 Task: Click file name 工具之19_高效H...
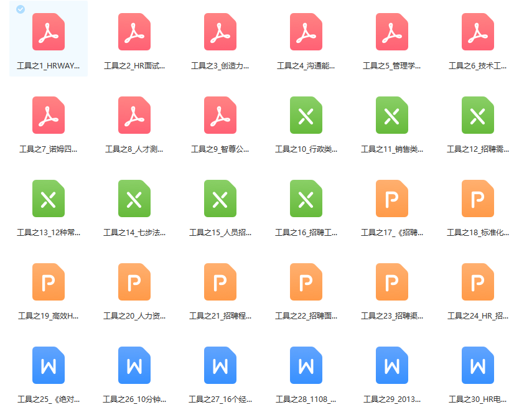click(x=49, y=315)
